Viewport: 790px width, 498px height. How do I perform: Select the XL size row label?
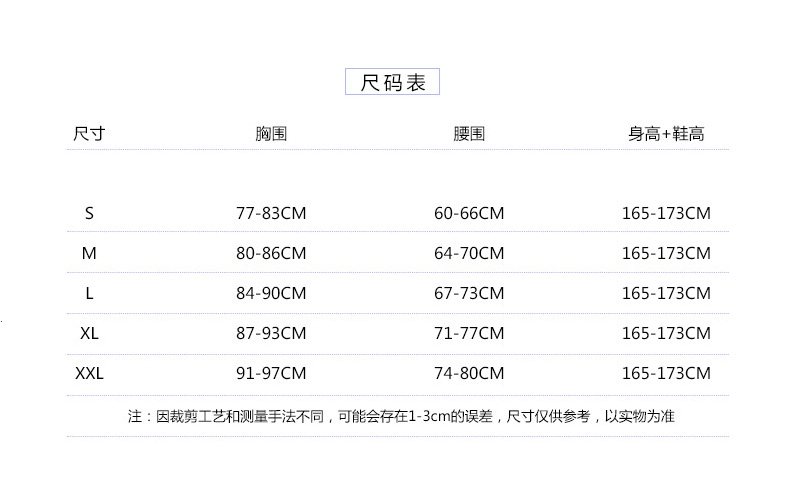click(x=89, y=333)
